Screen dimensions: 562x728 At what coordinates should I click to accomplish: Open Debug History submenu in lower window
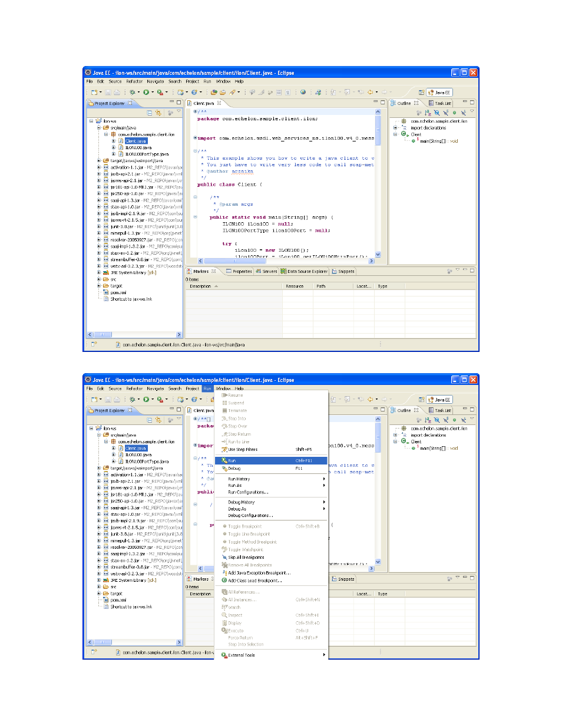[272, 502]
